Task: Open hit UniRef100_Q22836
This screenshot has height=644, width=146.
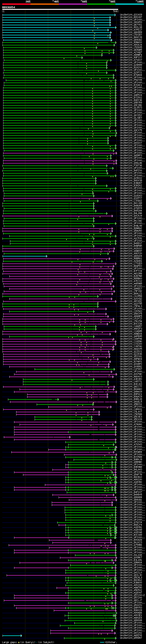Action: pyautogui.click(x=131, y=354)
